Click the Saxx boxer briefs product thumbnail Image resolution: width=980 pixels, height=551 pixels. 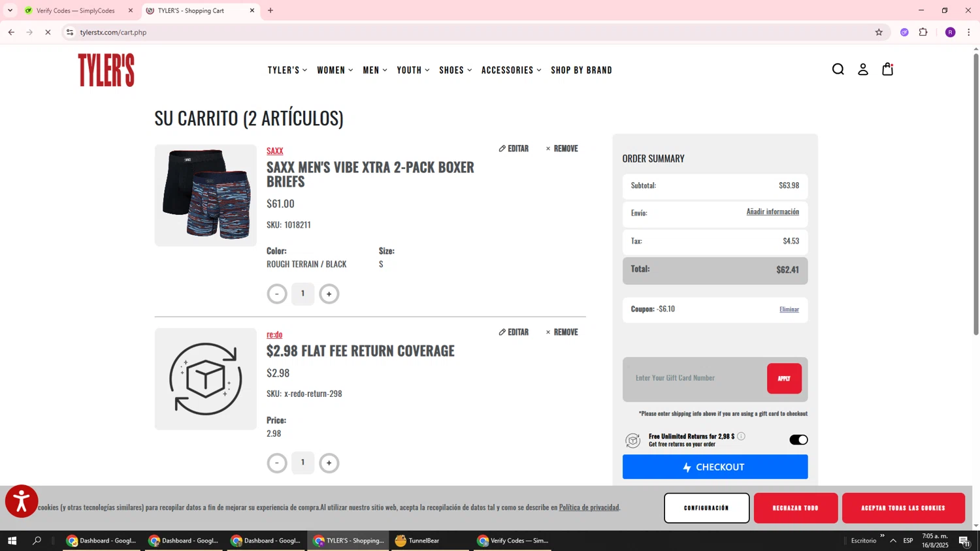[206, 195]
